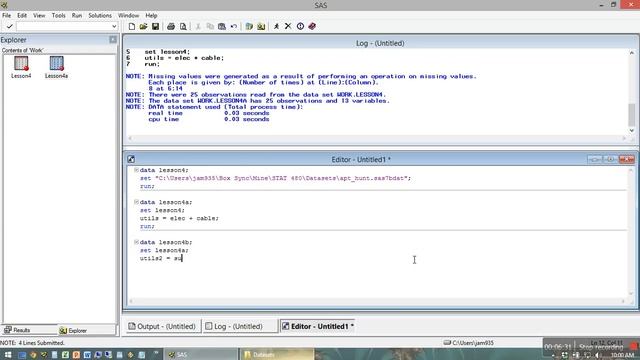Open the PowerPoint icon on the taskbar

point(76,355)
